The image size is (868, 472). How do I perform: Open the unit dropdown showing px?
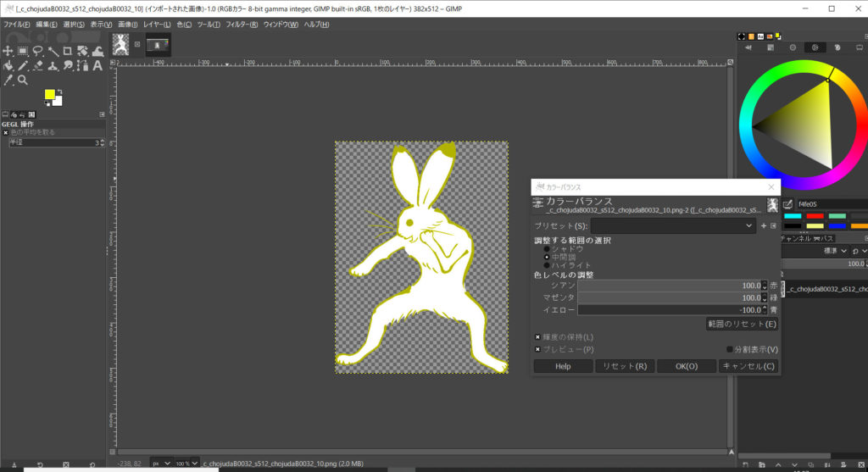pos(161,464)
